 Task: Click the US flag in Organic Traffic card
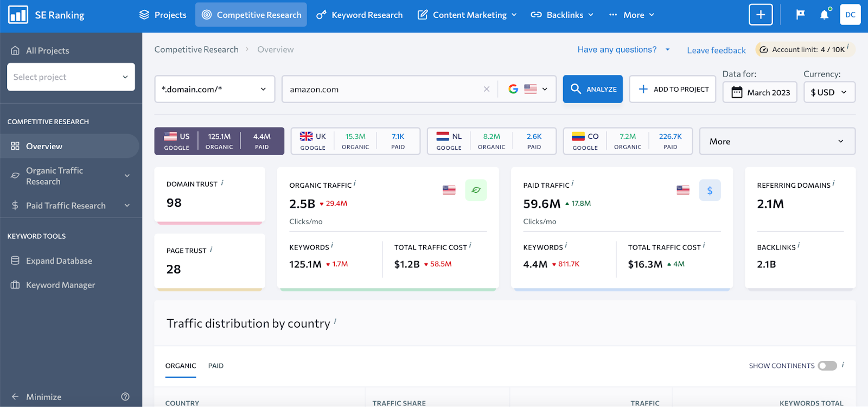pos(449,190)
